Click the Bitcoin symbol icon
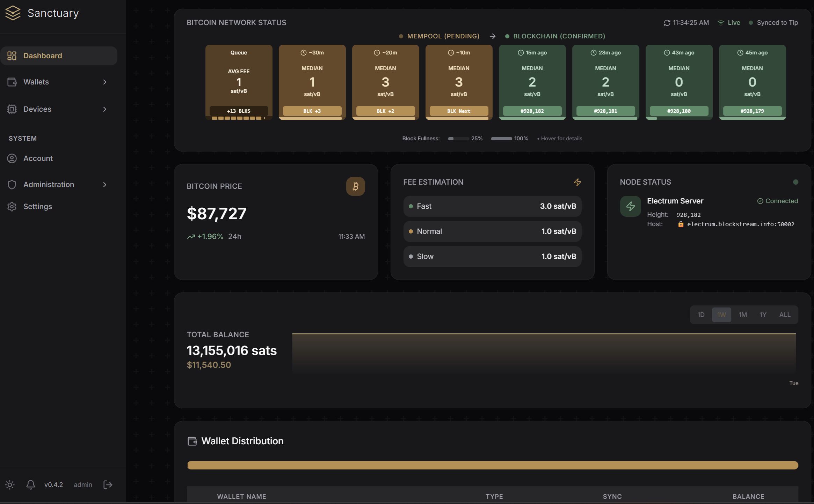Image resolution: width=814 pixels, height=504 pixels. [x=356, y=186]
